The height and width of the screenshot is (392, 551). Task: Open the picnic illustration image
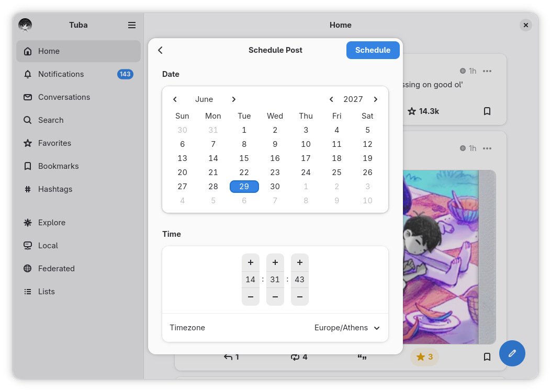coord(449,257)
